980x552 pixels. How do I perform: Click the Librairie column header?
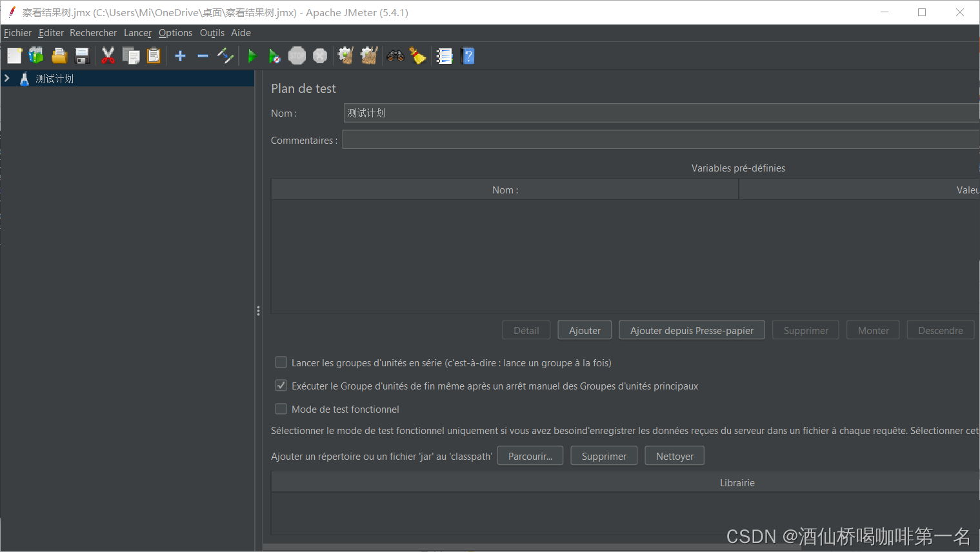tap(625, 482)
